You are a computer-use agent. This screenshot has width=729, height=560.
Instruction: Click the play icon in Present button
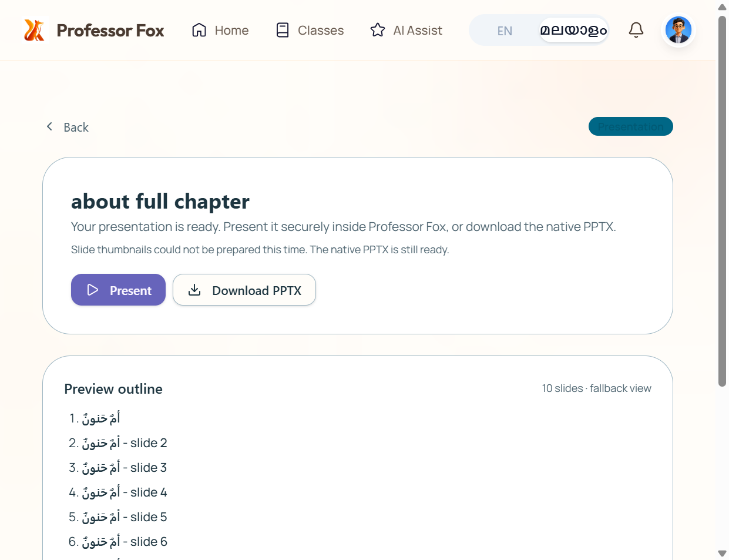(93, 290)
